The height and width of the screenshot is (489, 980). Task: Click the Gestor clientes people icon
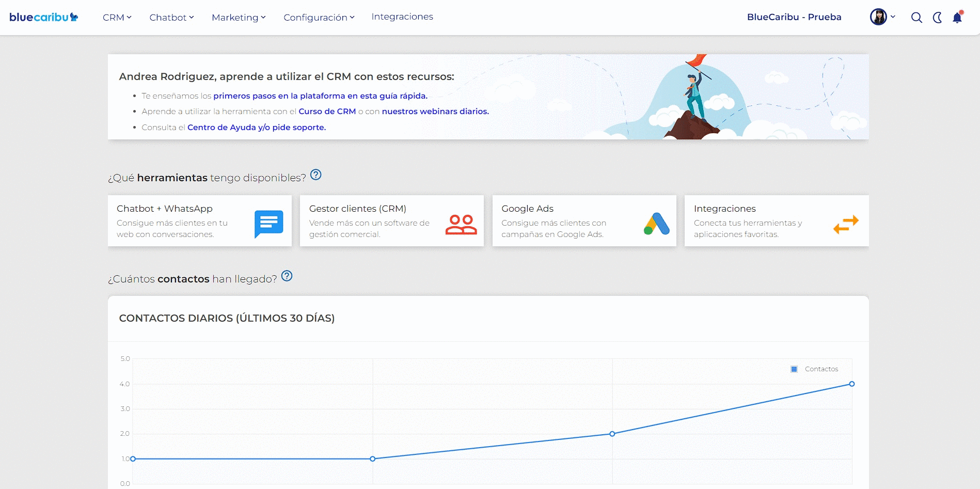461,225
